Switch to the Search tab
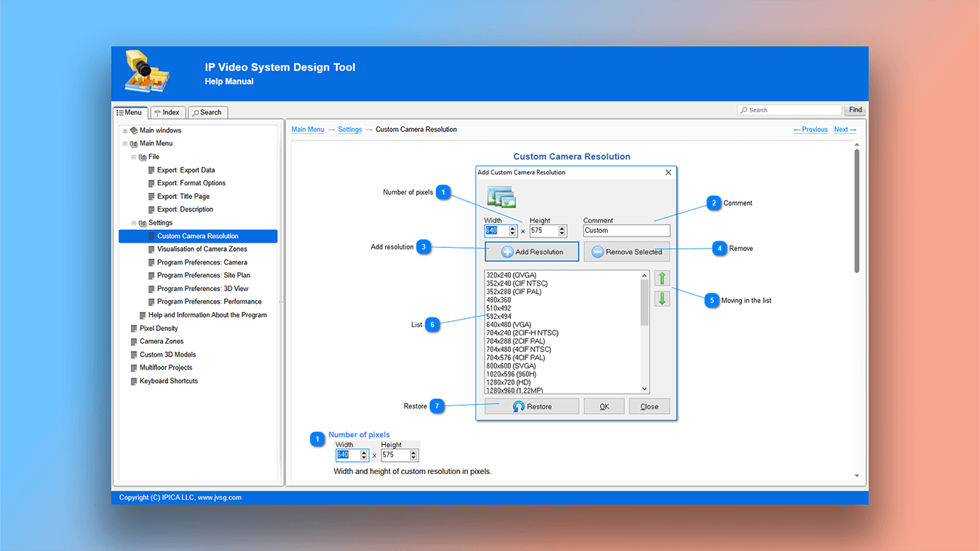 pyautogui.click(x=207, y=112)
